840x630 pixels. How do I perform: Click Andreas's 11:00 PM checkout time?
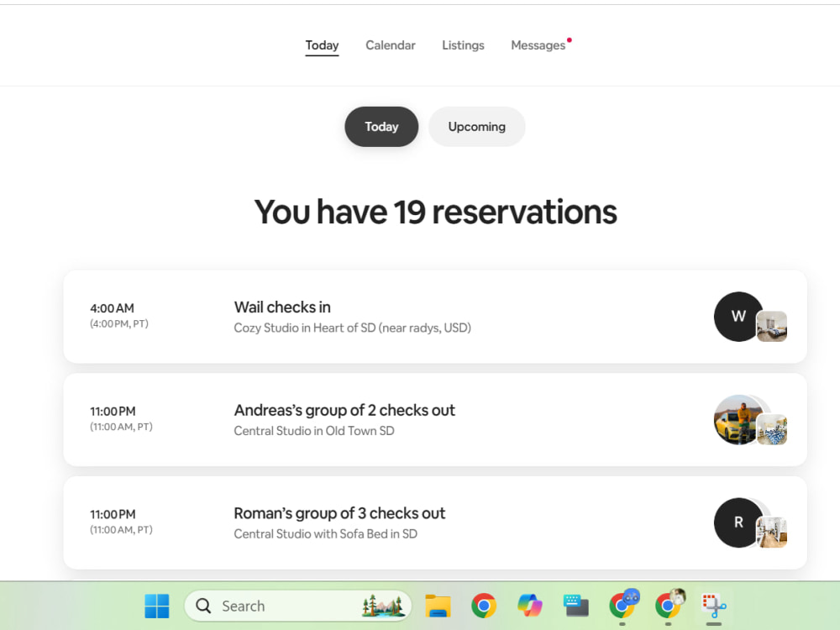[x=113, y=412]
